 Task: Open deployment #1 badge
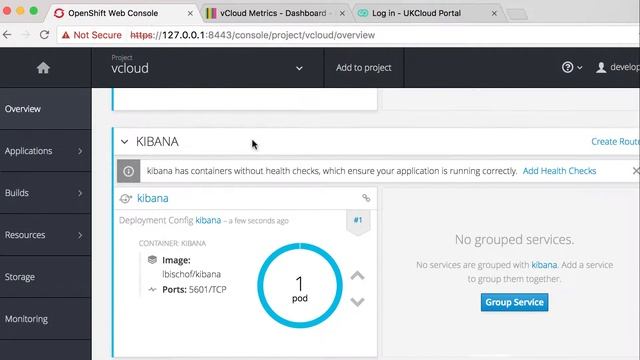click(x=358, y=220)
